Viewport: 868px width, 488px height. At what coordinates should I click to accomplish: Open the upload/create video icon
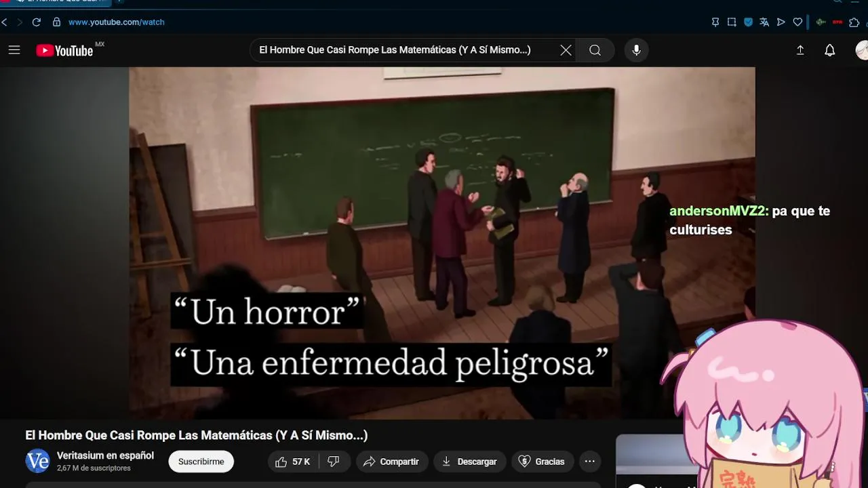[x=800, y=50]
